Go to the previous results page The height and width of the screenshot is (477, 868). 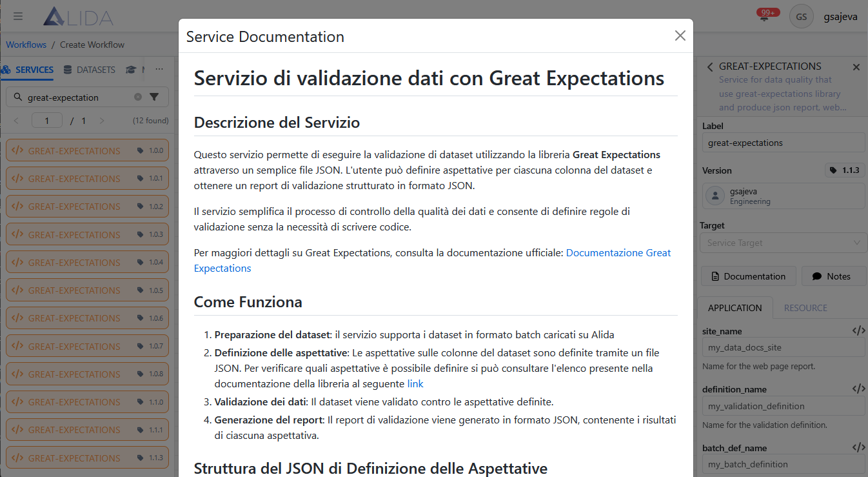coord(17,121)
